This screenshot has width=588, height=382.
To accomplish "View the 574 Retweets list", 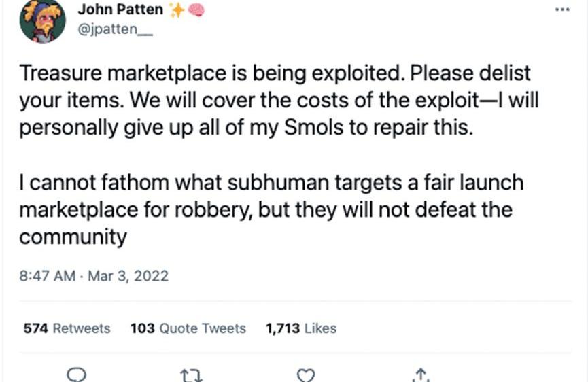I will [67, 328].
